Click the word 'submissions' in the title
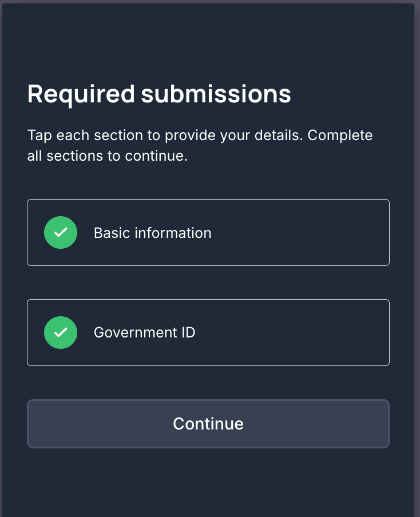 216,94
